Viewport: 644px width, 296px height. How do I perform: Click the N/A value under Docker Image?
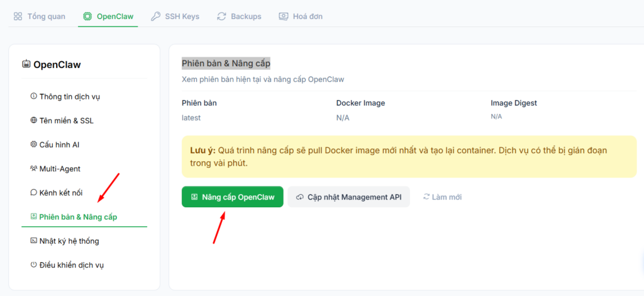click(x=343, y=118)
